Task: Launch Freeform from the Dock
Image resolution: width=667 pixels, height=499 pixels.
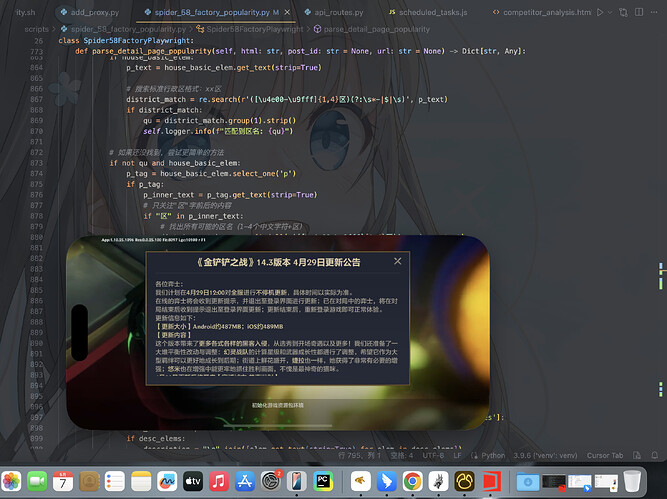Action: (x=167, y=481)
